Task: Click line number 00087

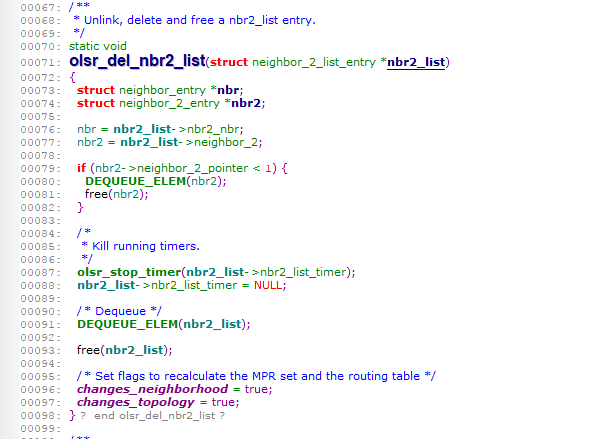Action: point(40,272)
